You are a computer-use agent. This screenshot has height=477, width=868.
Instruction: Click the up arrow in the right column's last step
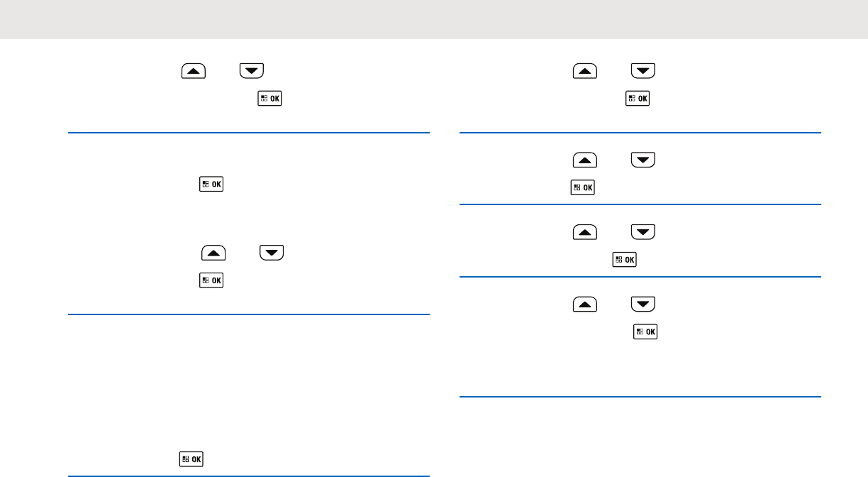click(x=585, y=305)
